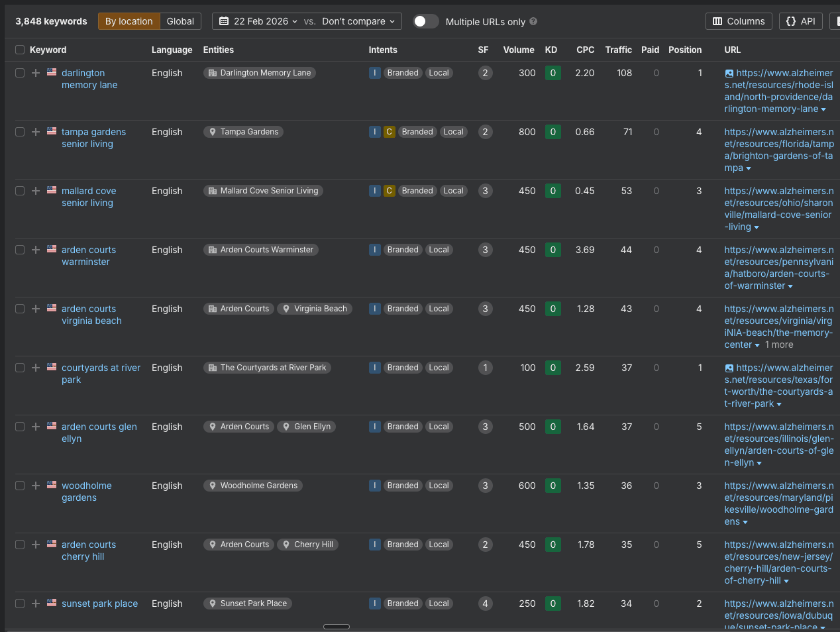This screenshot has height=632, width=840.
Task: Open the 22 Feb 2026 date dropdown
Action: [258, 21]
